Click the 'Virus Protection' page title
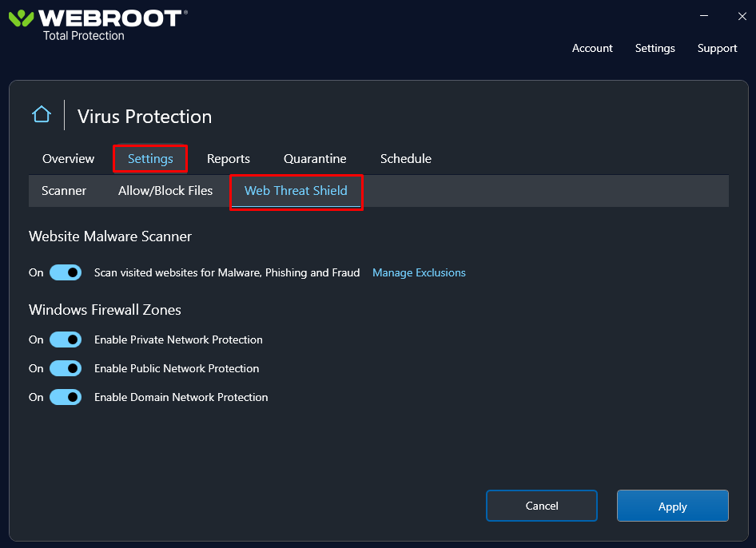Viewport: 756px width, 548px height. [144, 117]
